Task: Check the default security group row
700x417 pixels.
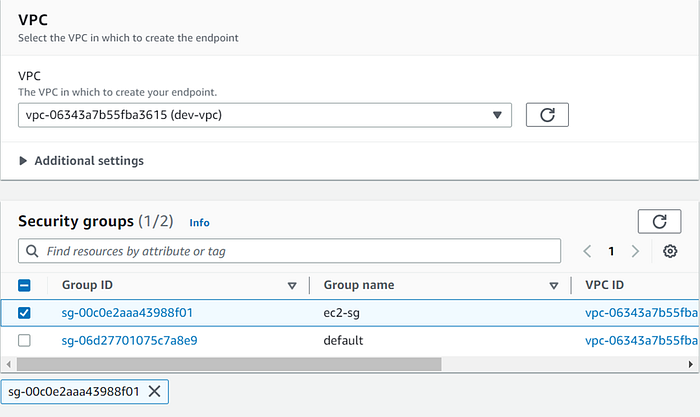Action: point(25,340)
